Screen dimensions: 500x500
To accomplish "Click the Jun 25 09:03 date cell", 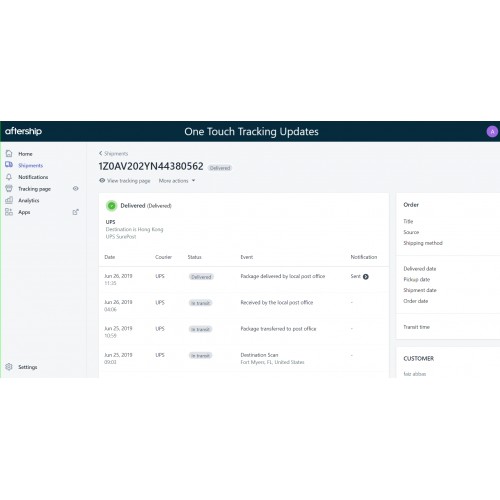I will [x=118, y=358].
